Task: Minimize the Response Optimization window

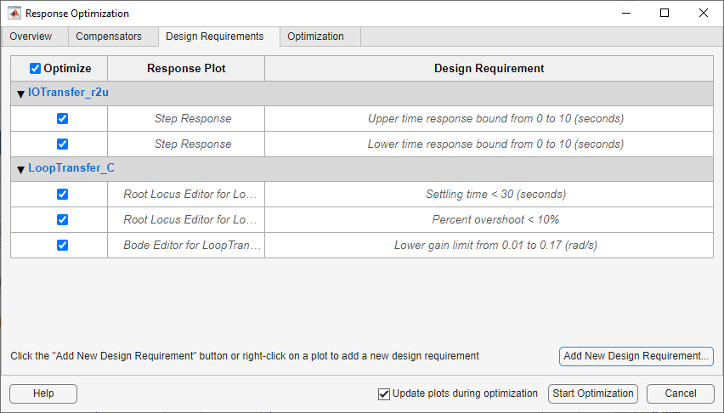Action: point(626,13)
